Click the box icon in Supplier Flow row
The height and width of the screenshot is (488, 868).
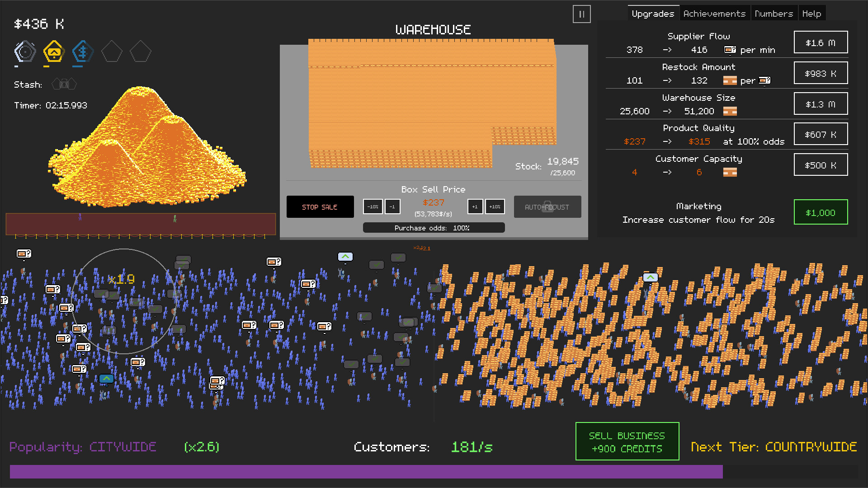pyautogui.click(x=730, y=50)
